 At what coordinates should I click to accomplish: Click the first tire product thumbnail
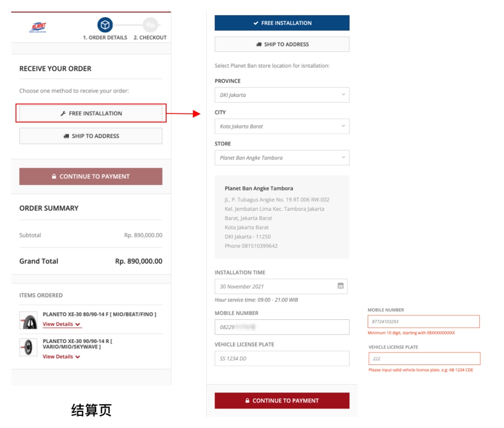pos(28,320)
